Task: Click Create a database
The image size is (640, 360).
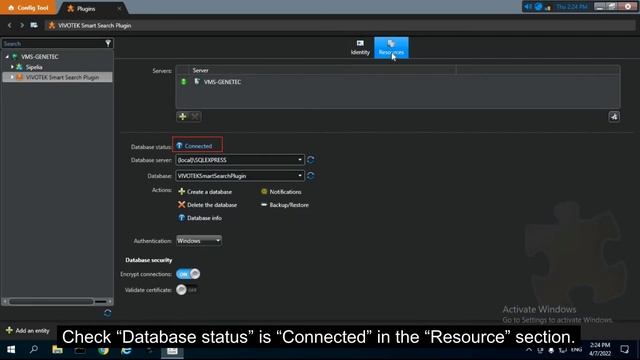Action: tap(205, 192)
